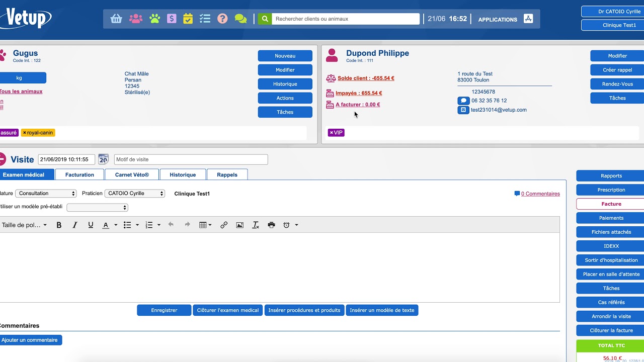Click the Clôturer la facture button
644x362 pixels.
610,330
